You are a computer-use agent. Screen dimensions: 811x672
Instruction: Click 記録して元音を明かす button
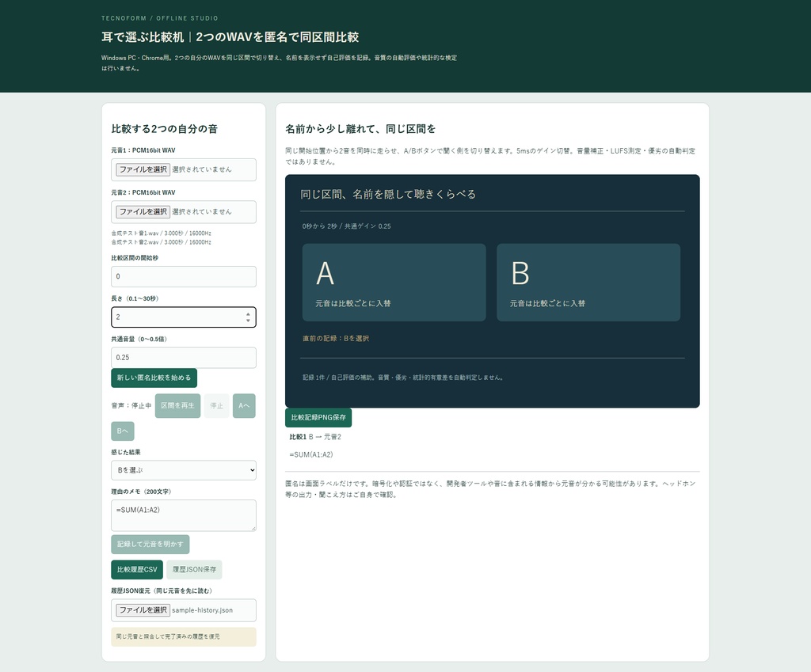tap(150, 545)
